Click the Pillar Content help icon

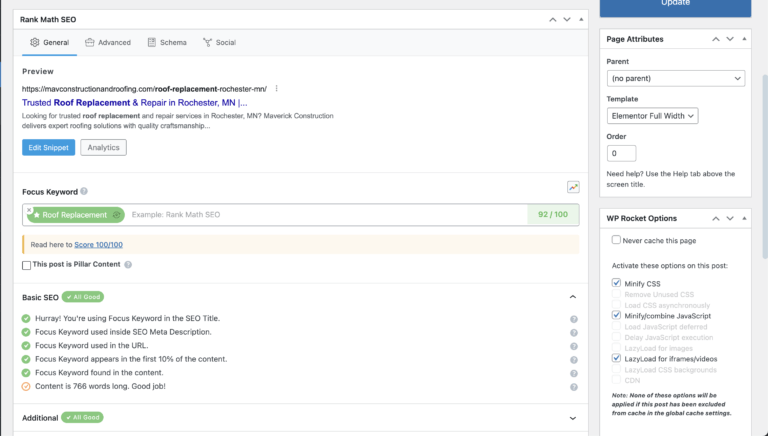click(128, 265)
